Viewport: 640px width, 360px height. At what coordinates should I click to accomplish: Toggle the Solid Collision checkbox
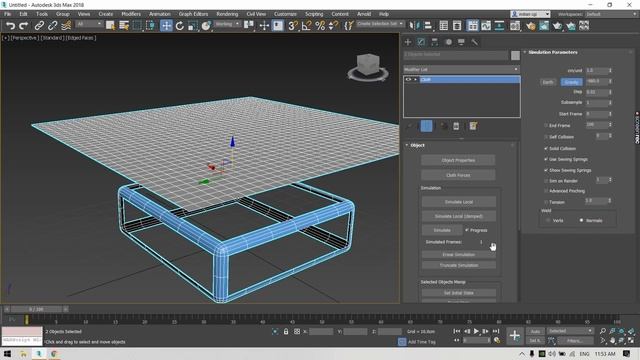click(546, 149)
